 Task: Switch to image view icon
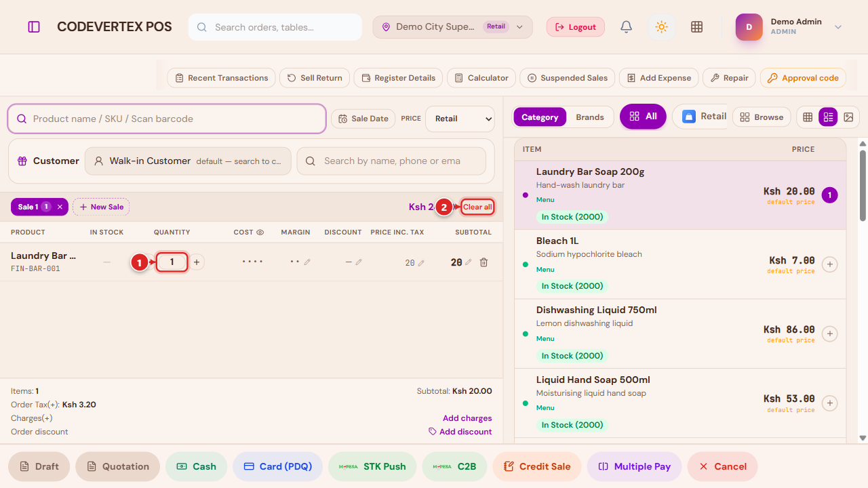coord(848,117)
